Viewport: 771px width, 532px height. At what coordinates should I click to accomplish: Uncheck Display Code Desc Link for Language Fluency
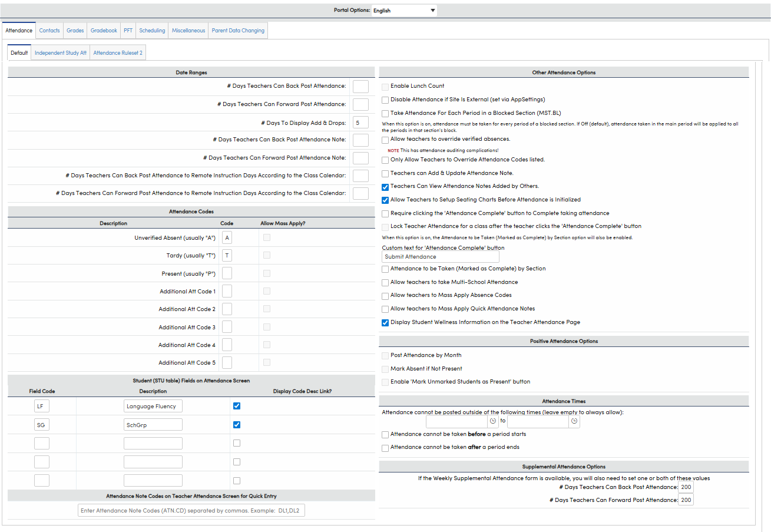pyautogui.click(x=237, y=406)
